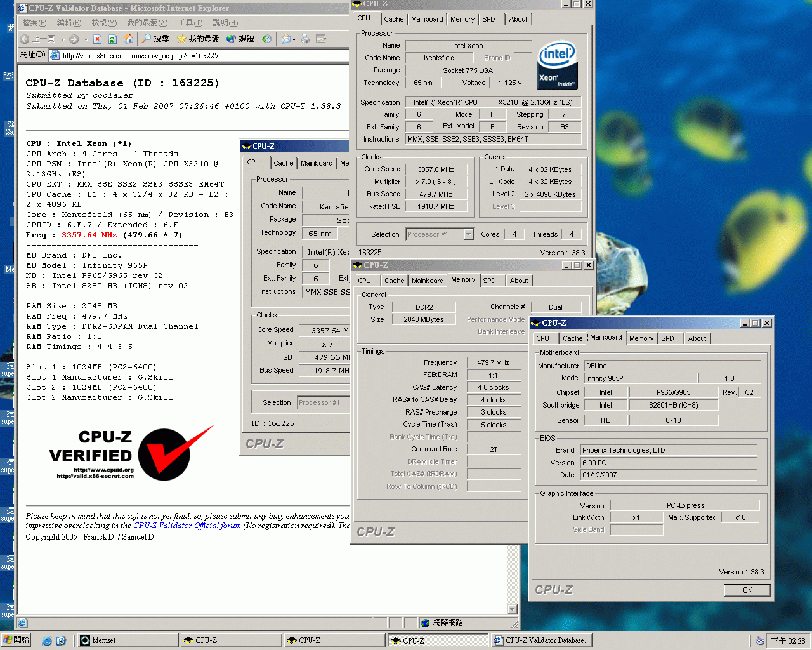This screenshot has height=650, width=812.
Task: Click the IE vertical scrollbar down arrow
Action: 513,609
